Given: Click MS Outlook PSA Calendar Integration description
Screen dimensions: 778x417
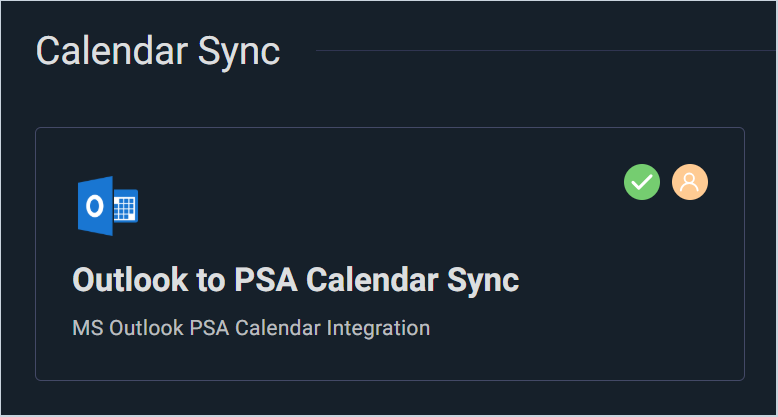Looking at the screenshot, I should click(251, 328).
